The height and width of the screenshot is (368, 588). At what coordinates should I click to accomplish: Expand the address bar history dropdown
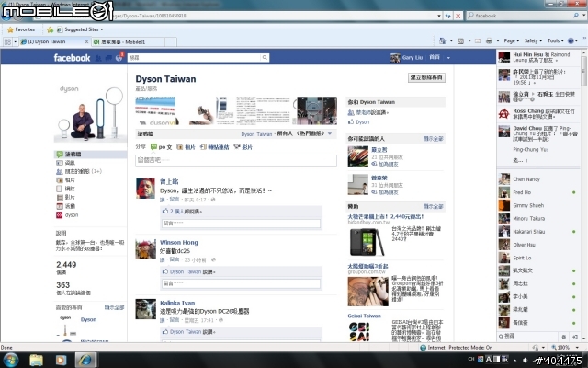pyautogui.click(x=439, y=16)
